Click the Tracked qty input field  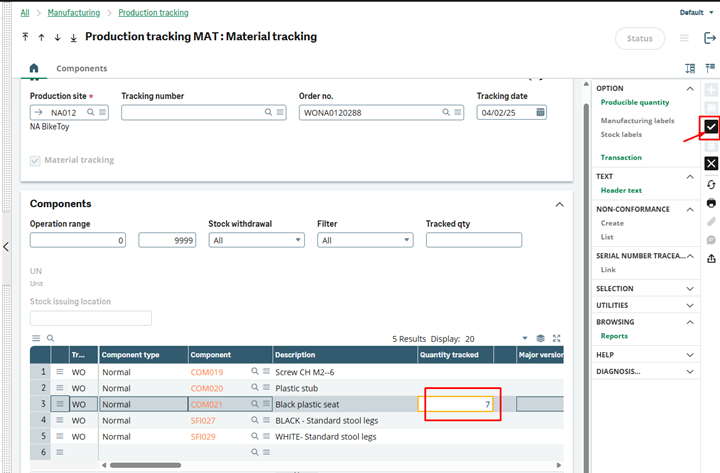point(473,240)
